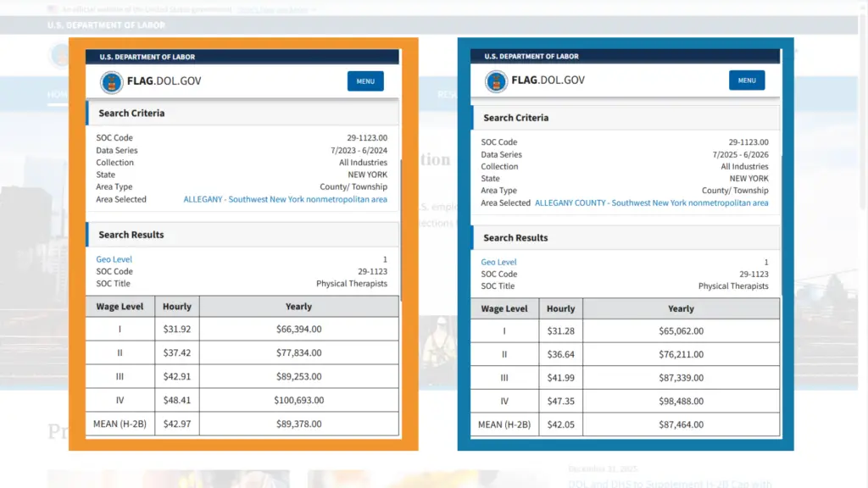Open the MENU on the blue-framed FLAG panel
Viewport: 868px width, 488px height.
point(747,80)
